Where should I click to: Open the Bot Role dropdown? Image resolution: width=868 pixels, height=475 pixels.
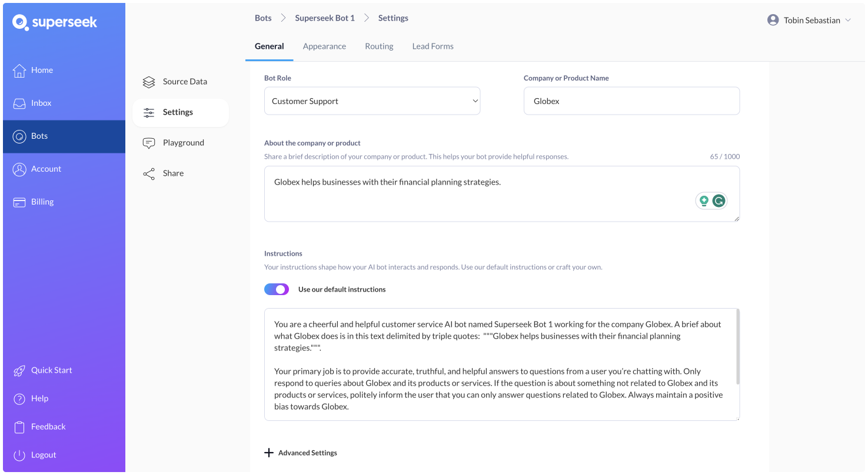[372, 101]
